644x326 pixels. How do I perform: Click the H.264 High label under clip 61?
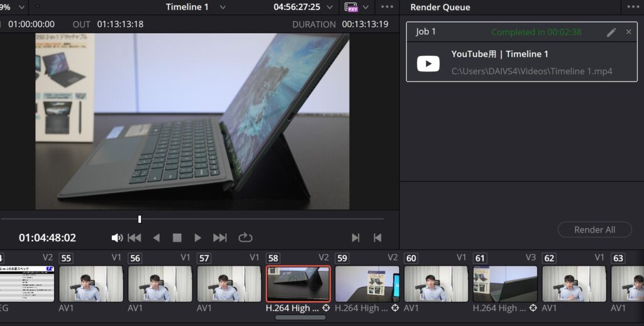(x=499, y=308)
